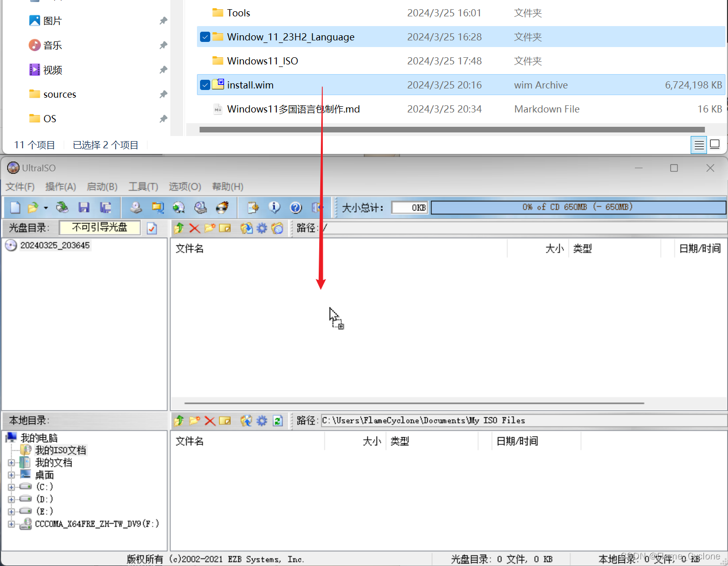Viewport: 728px width, 566px height.
Task: Click Refresh icon in local pane toolbar
Action: pyautogui.click(x=278, y=421)
